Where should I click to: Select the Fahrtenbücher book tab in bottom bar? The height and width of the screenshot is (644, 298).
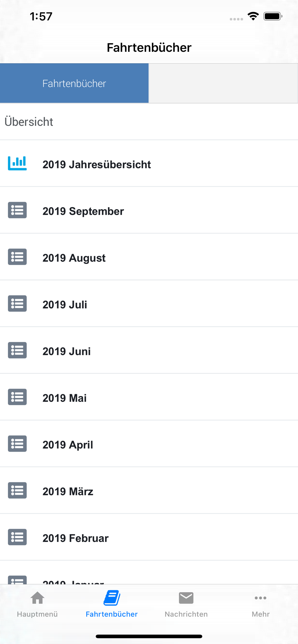coord(112,604)
